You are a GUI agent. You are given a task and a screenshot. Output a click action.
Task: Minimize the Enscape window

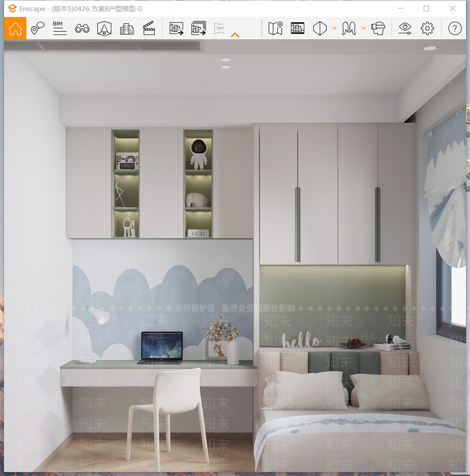point(400,9)
